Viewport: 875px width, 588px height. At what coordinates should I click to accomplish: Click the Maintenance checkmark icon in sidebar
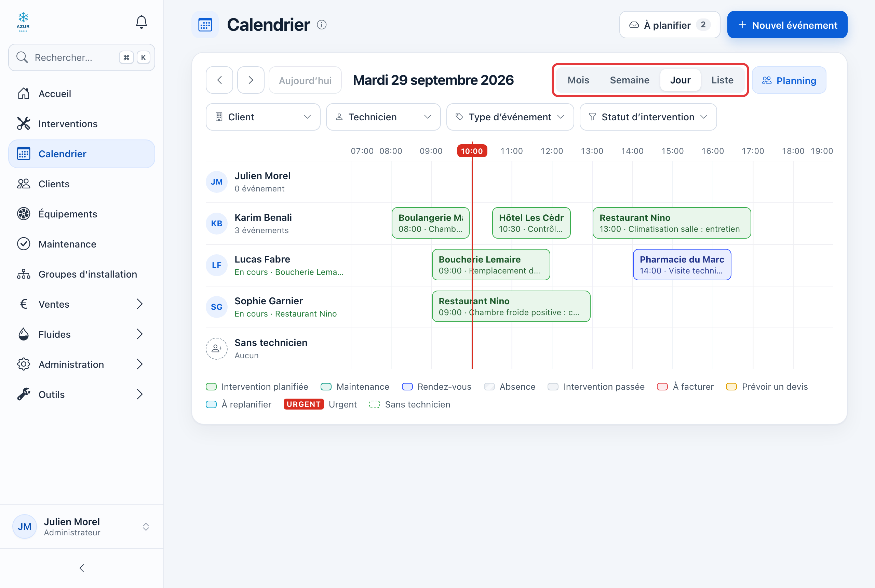click(x=24, y=244)
